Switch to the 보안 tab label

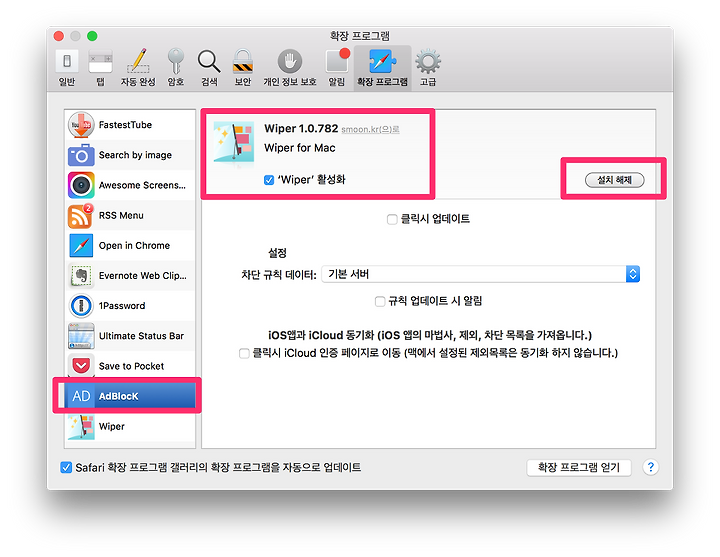click(x=242, y=82)
